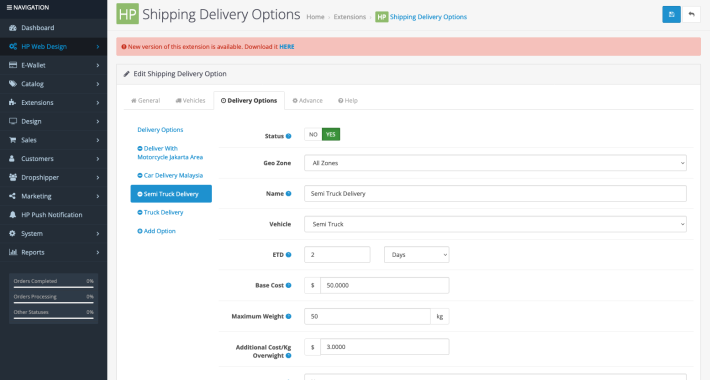Click the HERE download link
The height and width of the screenshot is (380, 710).
(287, 47)
